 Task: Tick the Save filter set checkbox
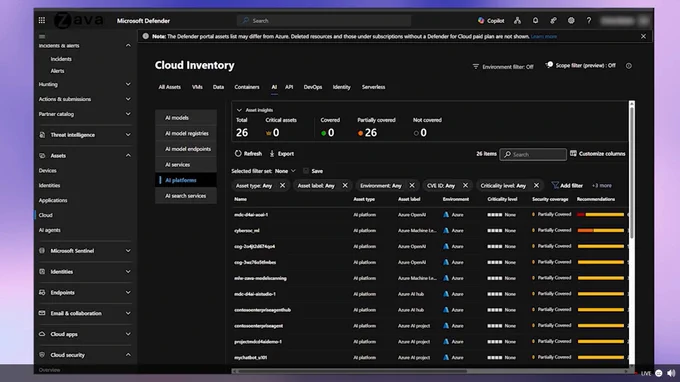point(306,171)
